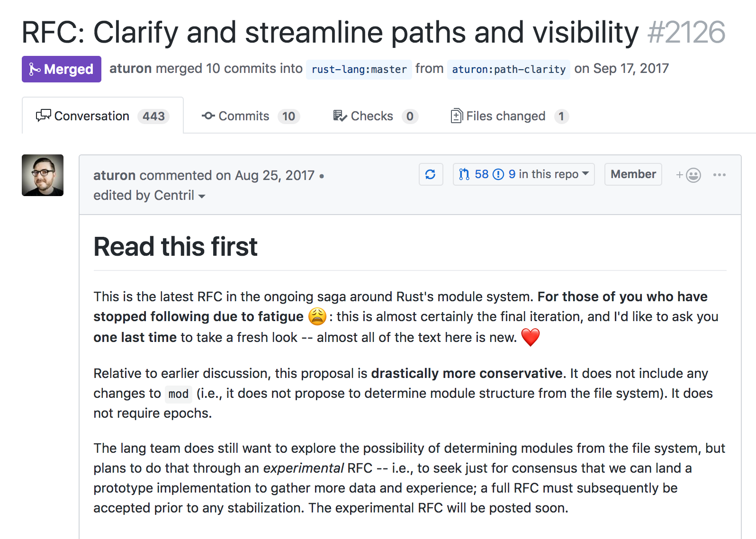Click aturon's avatar thumbnail
Viewport: 756px width, 539px height.
click(x=43, y=175)
